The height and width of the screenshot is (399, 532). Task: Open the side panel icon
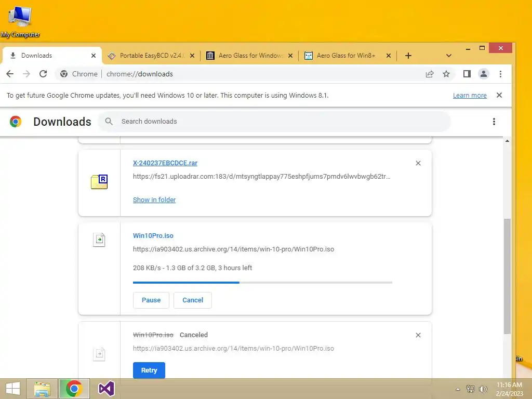[x=467, y=74]
